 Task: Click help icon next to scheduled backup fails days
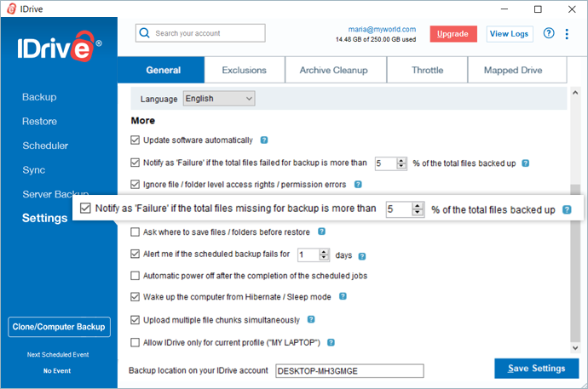click(362, 256)
